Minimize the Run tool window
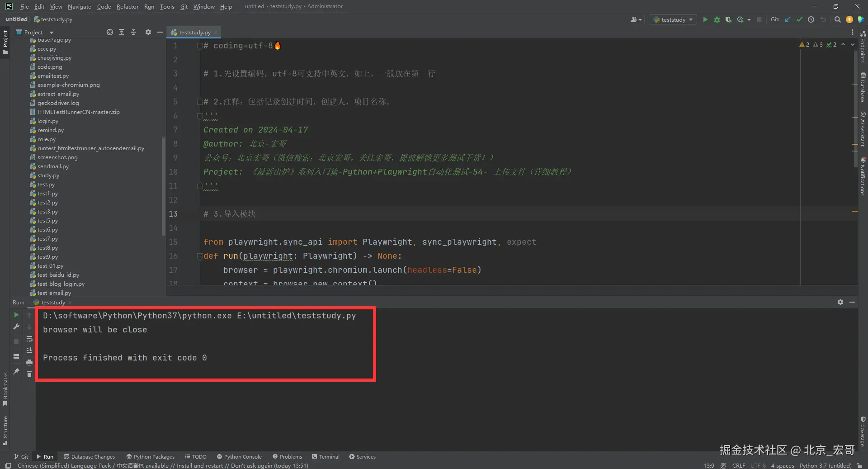 tap(852, 302)
